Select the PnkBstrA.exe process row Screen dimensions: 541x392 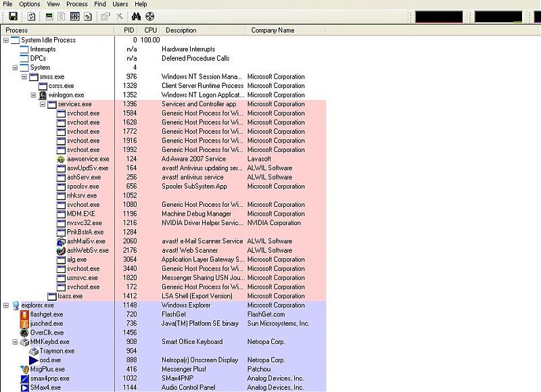click(x=164, y=232)
